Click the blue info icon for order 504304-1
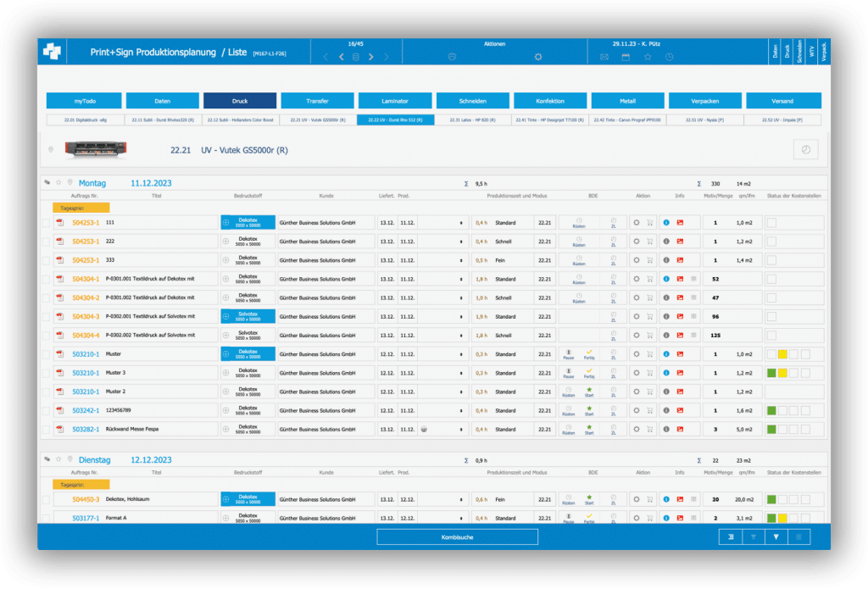The image size is (868, 589). coord(666,279)
